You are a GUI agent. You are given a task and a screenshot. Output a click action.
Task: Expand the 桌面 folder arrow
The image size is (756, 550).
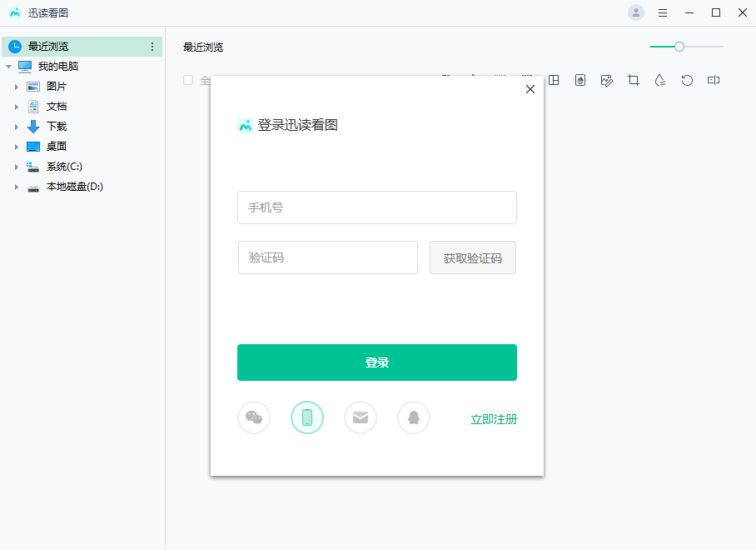[17, 147]
